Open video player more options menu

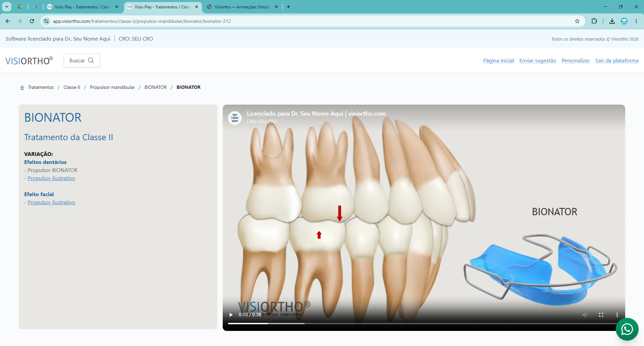coord(617,315)
